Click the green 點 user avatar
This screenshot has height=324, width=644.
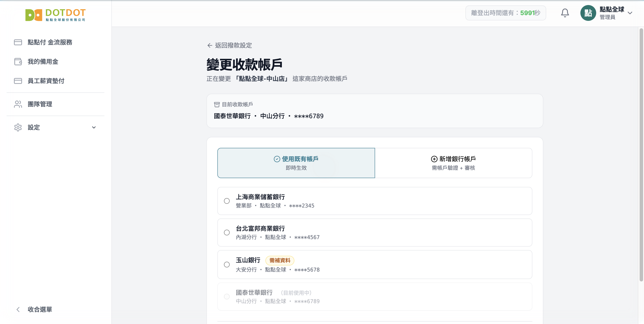point(588,13)
